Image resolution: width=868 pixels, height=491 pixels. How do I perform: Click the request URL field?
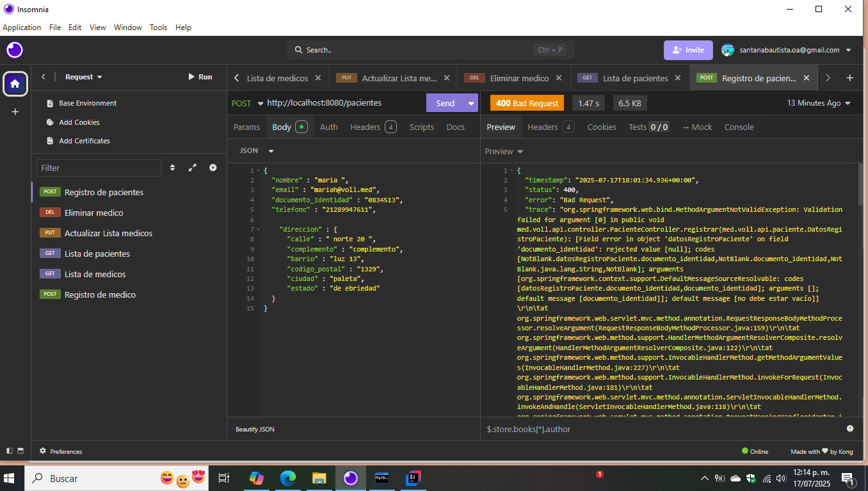pos(344,103)
